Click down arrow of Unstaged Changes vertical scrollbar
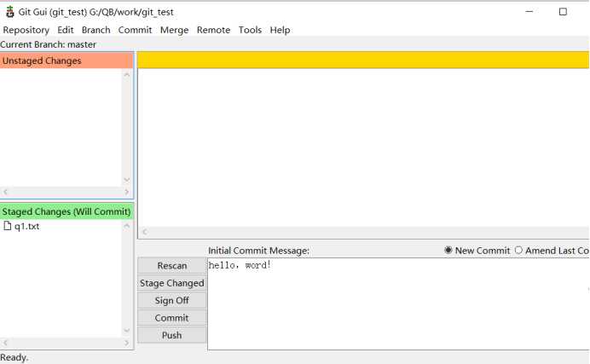Image resolution: width=590 pixels, height=364 pixels. (127, 180)
